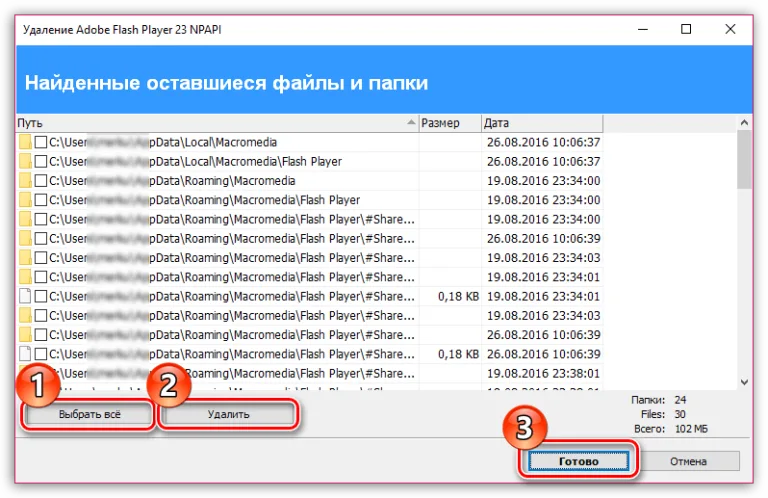The width and height of the screenshot is (768, 498).
Task: Select path text Local\Macromedia\Flash Player
Action: click(195, 162)
